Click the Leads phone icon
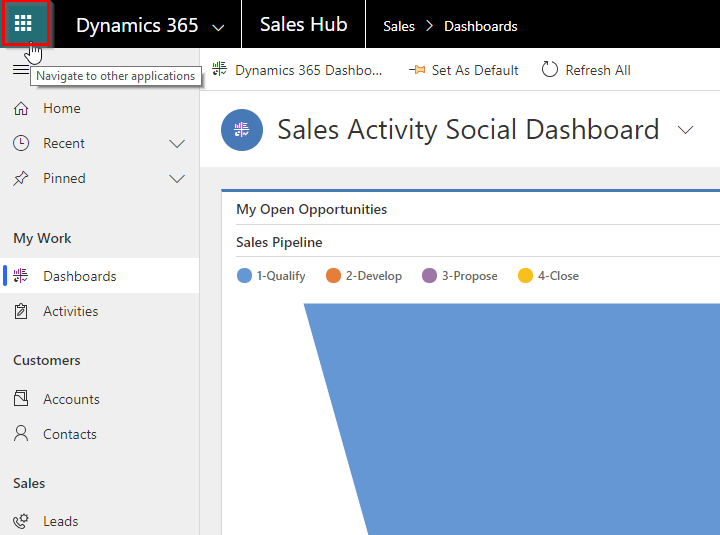The width and height of the screenshot is (720, 535). [x=21, y=521]
